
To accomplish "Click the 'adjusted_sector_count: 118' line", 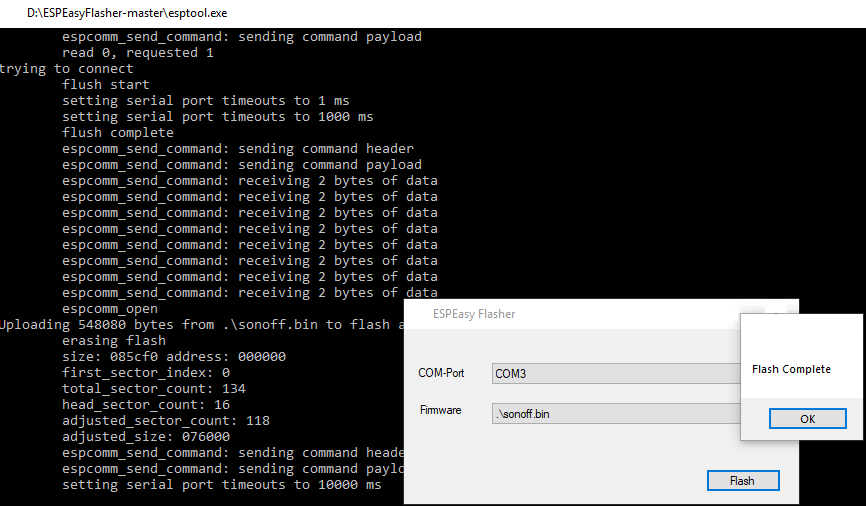I will coord(166,420).
